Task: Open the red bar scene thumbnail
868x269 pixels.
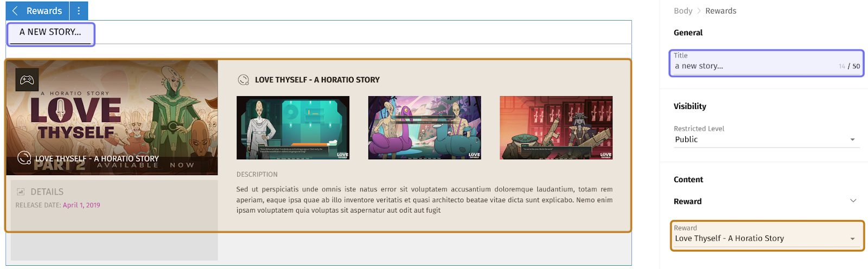Action: [x=556, y=128]
